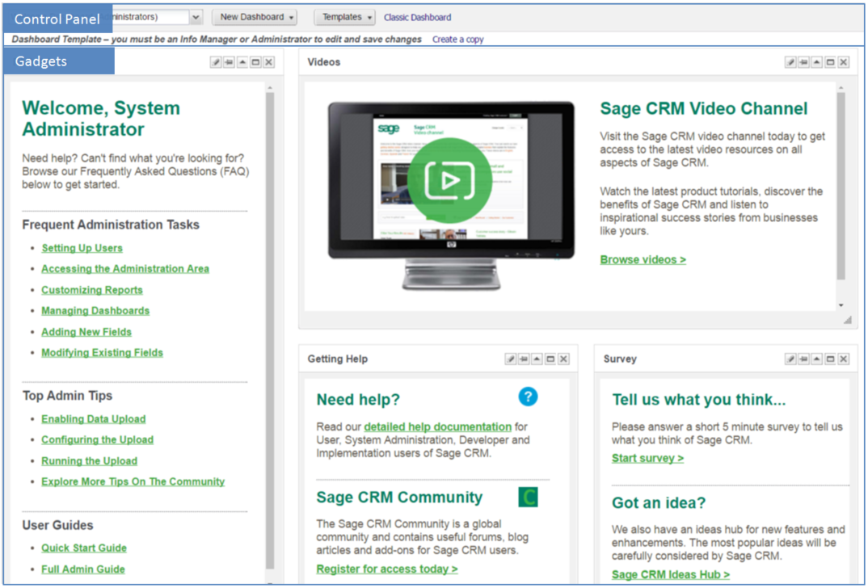Click the Videos gadget scroll down arrow
The image size is (868, 588).
(x=841, y=305)
